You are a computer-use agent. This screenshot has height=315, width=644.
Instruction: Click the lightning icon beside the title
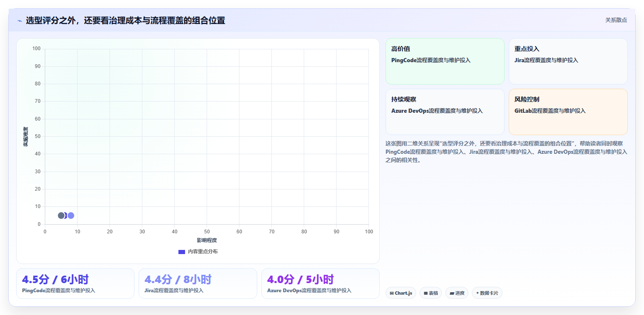[x=20, y=21]
